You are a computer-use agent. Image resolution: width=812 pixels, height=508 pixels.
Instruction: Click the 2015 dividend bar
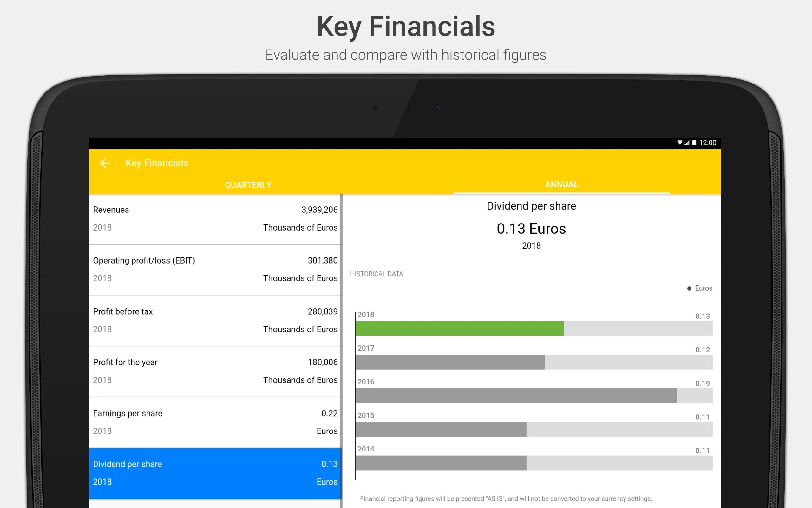(441, 429)
